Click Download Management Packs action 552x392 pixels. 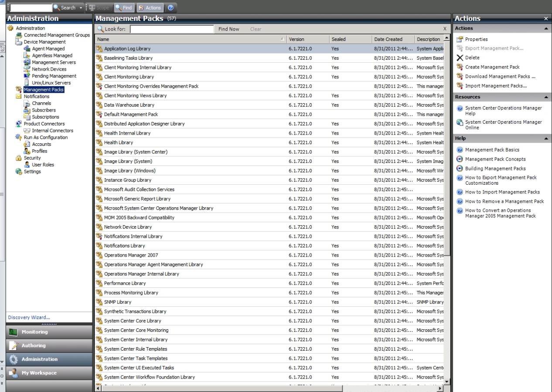(x=500, y=77)
